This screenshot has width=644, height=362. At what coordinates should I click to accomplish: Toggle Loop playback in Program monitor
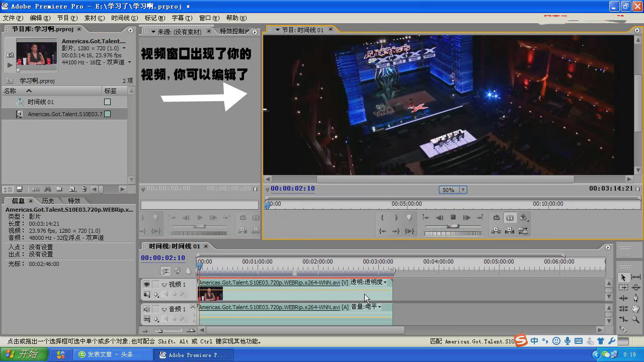[x=497, y=218]
